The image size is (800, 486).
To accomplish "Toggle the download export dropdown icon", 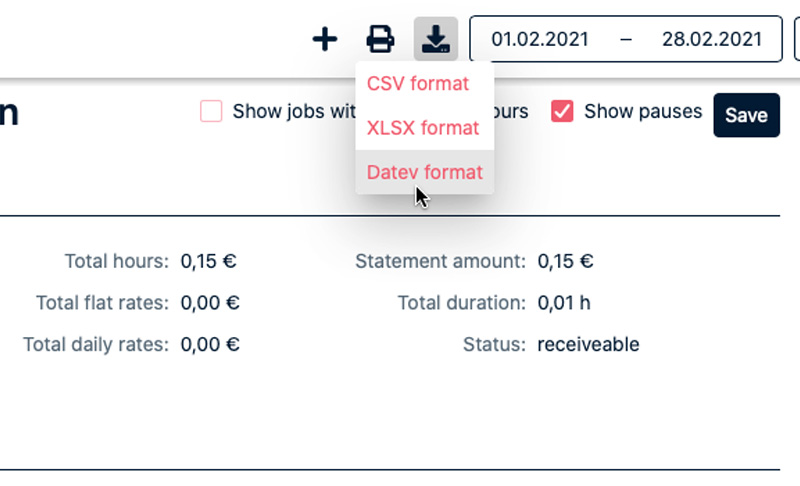I will click(x=436, y=39).
